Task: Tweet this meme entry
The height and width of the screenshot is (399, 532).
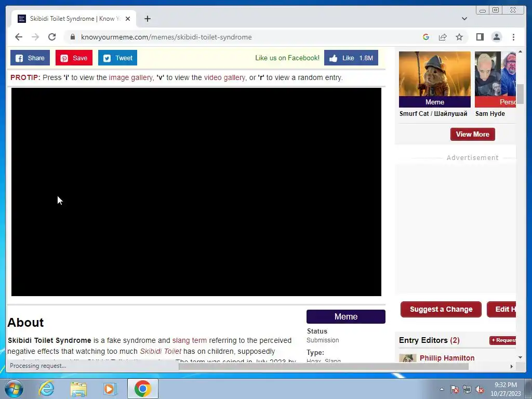Action: tap(118, 58)
